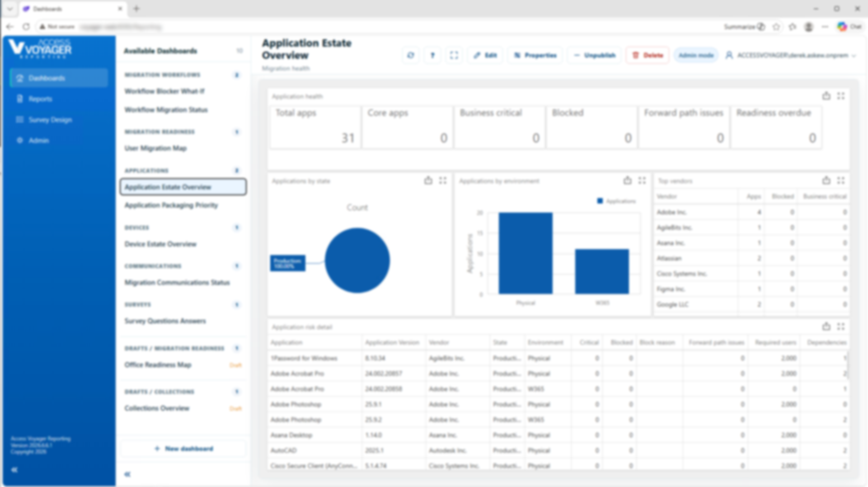Viewport: 868px width, 487px height.
Task: Click the Physical bar in chart
Action: point(525,253)
